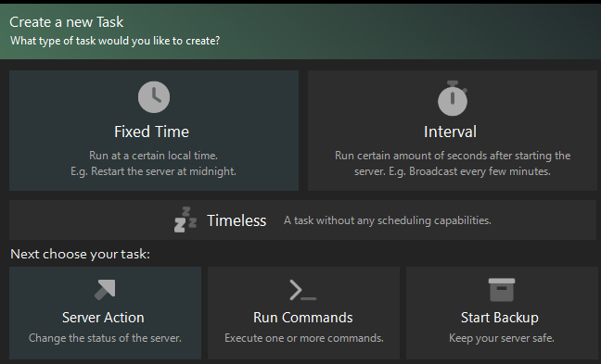The image size is (601, 364).
Task: Click 'E.g. Restart the server at midnight.' text
Action: tap(153, 171)
